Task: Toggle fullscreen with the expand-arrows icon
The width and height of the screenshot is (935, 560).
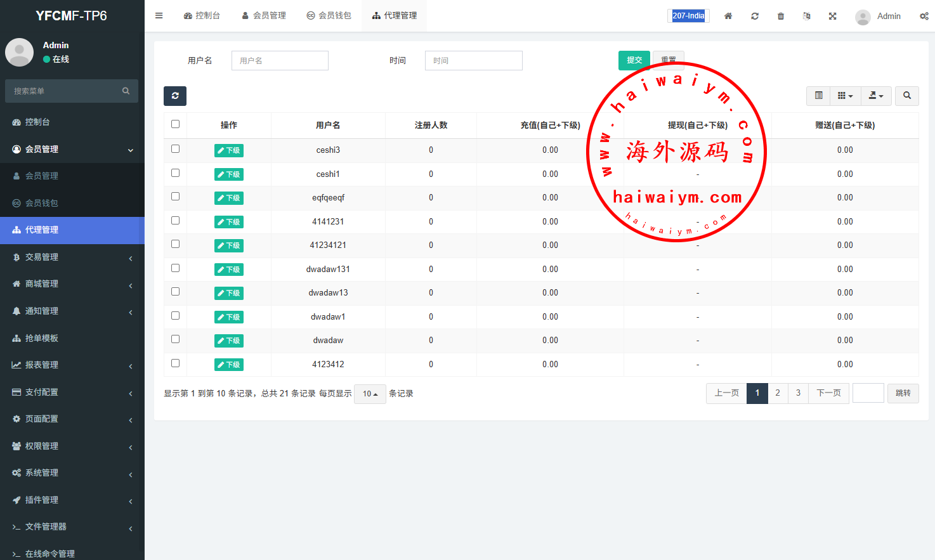Action: [832, 16]
